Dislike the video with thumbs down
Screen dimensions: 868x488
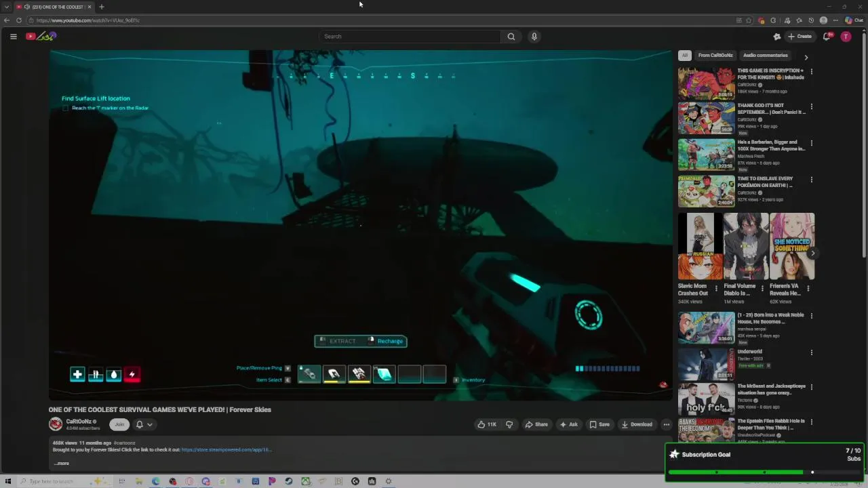pyautogui.click(x=509, y=424)
